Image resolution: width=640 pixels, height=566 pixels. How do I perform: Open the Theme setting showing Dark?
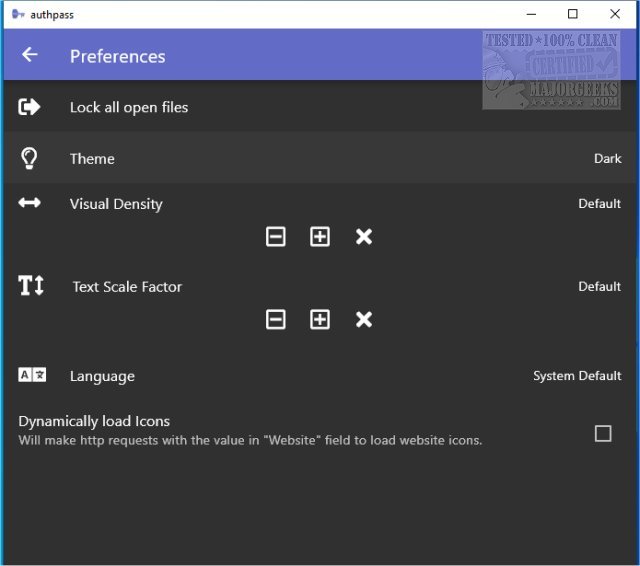pos(607,158)
